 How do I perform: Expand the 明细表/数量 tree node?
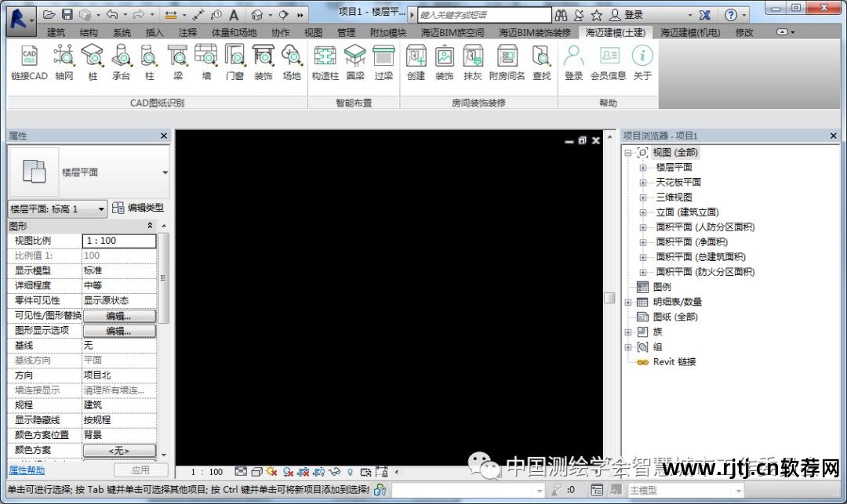(x=628, y=303)
